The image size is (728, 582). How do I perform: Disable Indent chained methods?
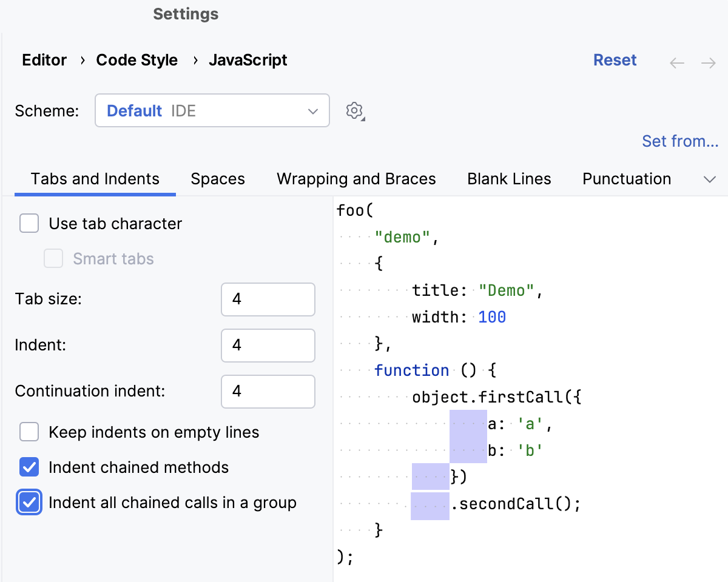[29, 467]
